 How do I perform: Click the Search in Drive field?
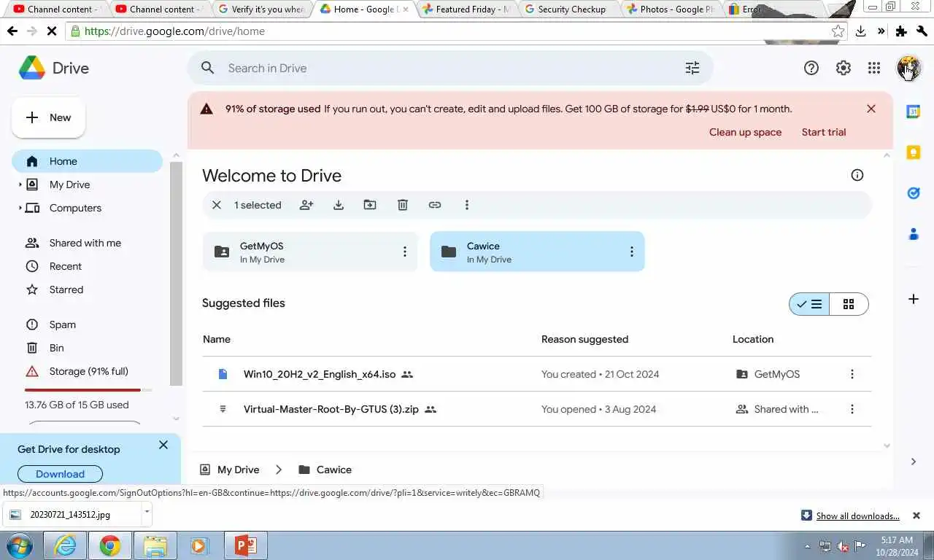(450, 68)
